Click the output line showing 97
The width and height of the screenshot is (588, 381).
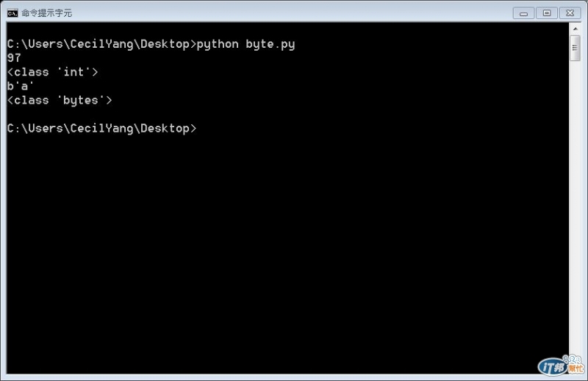(14, 58)
